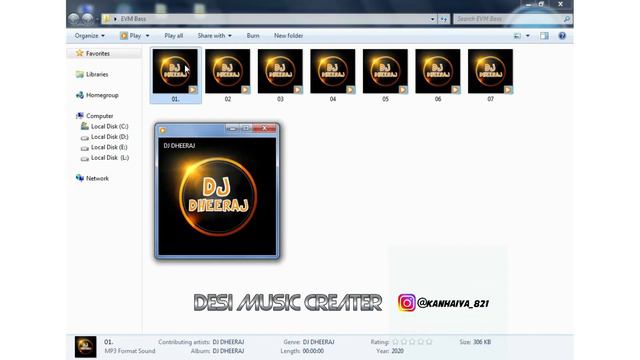Expand the Play button dropdown arrow
This screenshot has height=360, width=640.
pyautogui.click(x=147, y=36)
